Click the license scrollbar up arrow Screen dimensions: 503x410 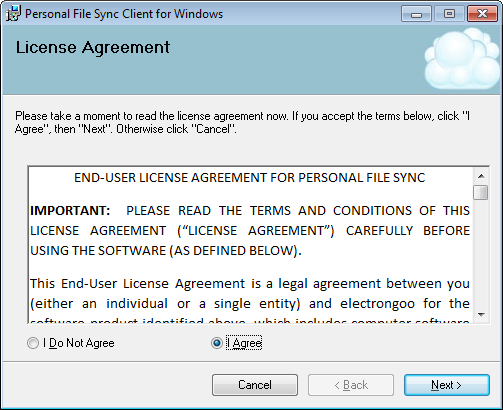point(481,176)
